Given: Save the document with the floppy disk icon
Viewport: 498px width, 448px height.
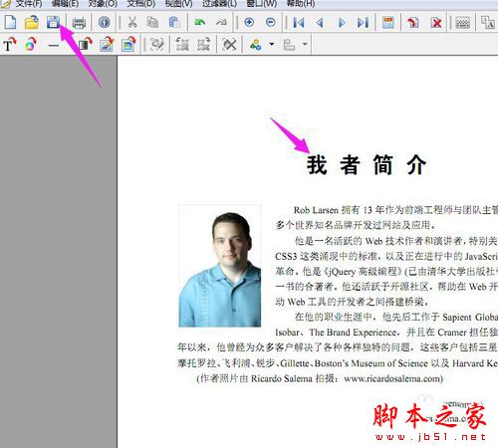Looking at the screenshot, I should [x=53, y=22].
